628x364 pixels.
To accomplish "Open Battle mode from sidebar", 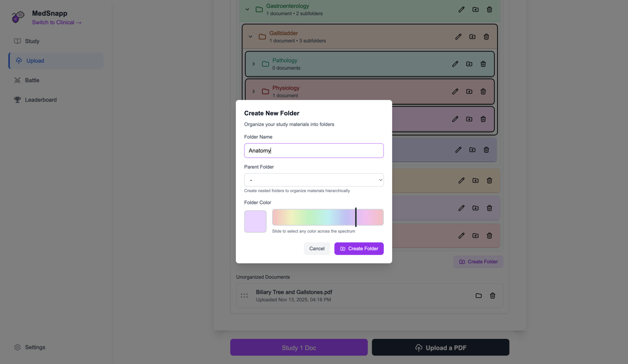I will click(x=32, y=80).
